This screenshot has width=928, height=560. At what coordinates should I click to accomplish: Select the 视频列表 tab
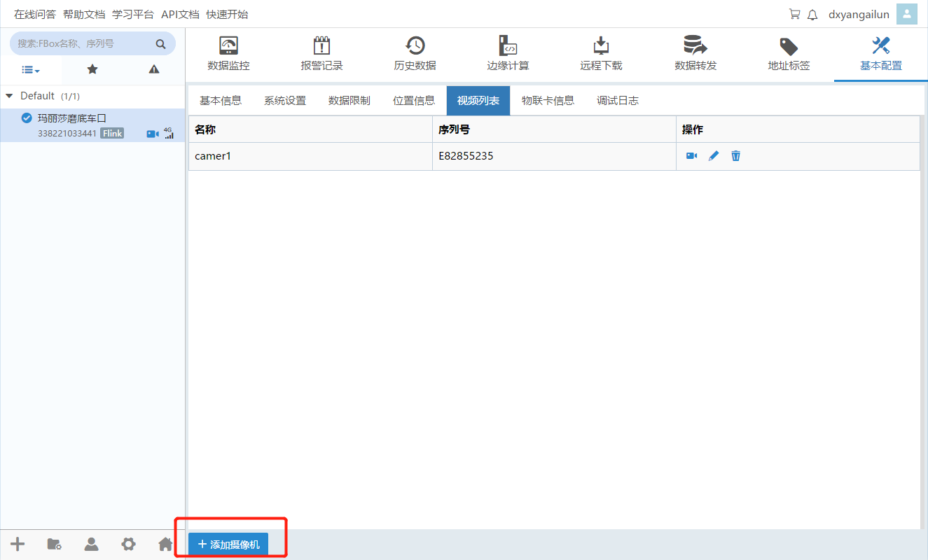coord(478,100)
